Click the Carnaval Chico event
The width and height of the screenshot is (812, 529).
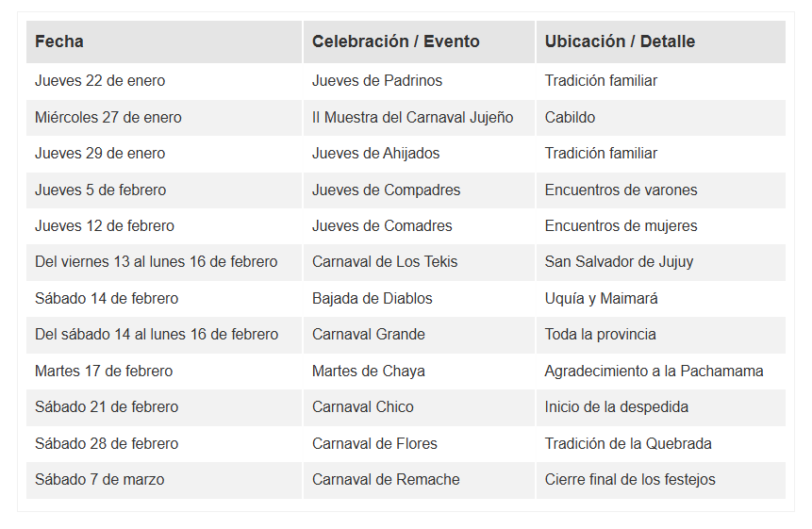[x=363, y=407]
